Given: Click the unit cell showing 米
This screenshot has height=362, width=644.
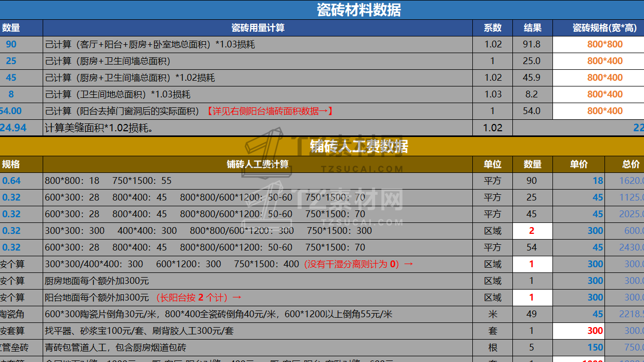Looking at the screenshot, I should (x=493, y=314).
